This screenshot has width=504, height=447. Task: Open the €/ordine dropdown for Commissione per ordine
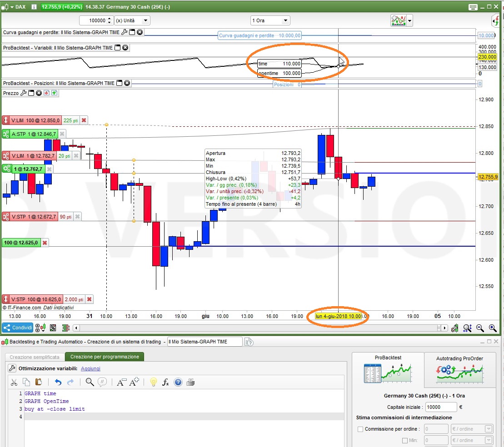472,429
